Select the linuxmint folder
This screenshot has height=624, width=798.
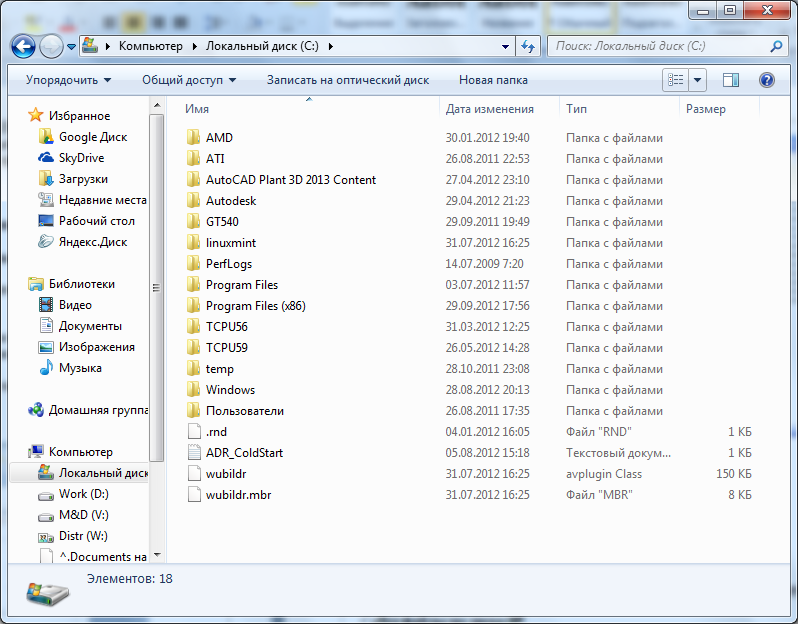point(221,243)
